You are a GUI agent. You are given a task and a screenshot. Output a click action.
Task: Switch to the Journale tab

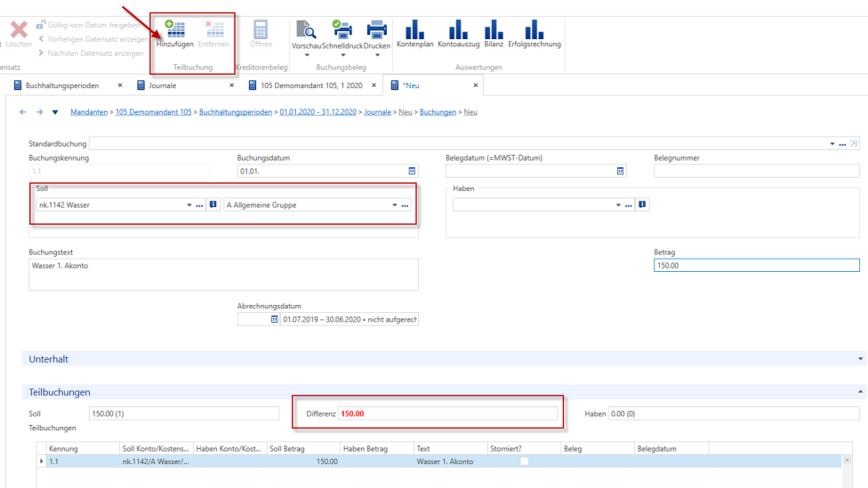162,85
